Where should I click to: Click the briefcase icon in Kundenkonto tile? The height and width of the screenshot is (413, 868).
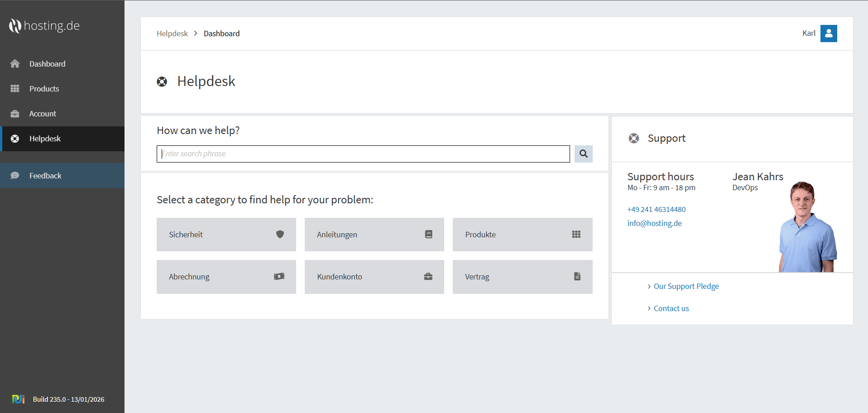pyautogui.click(x=428, y=276)
